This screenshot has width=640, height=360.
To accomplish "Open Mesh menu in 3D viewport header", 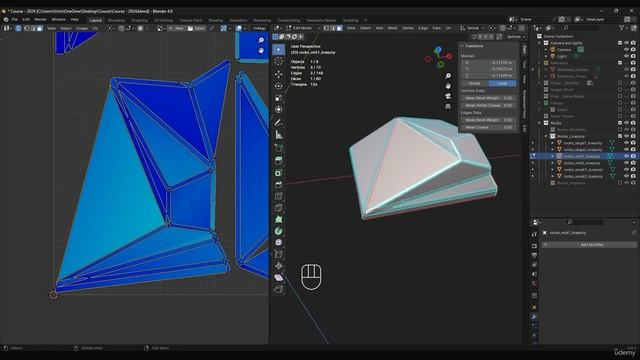I will pyautogui.click(x=392, y=28).
